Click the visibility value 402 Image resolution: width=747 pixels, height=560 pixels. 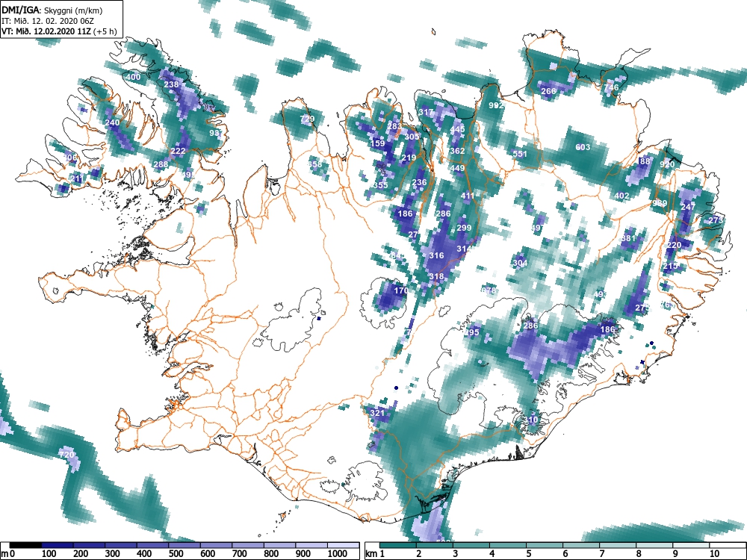tap(622, 196)
